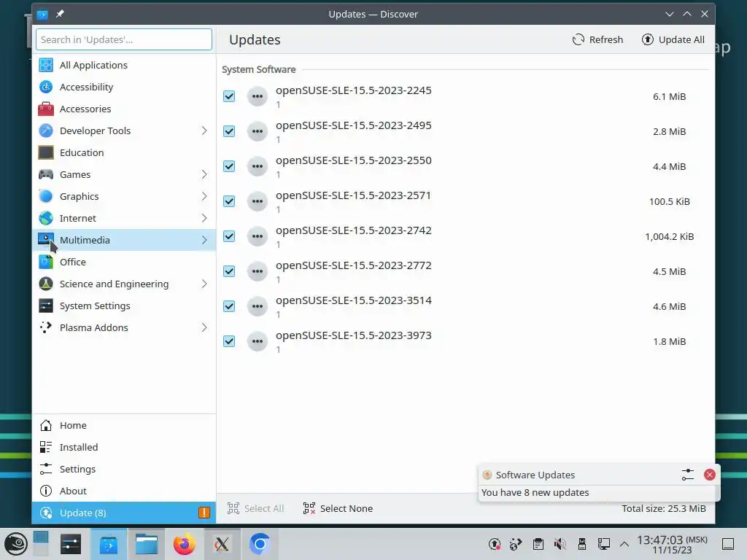Click package icon of openSUSE-SLE-15.5-2023-2742
Screen dimensions: 747x560
tap(258, 237)
